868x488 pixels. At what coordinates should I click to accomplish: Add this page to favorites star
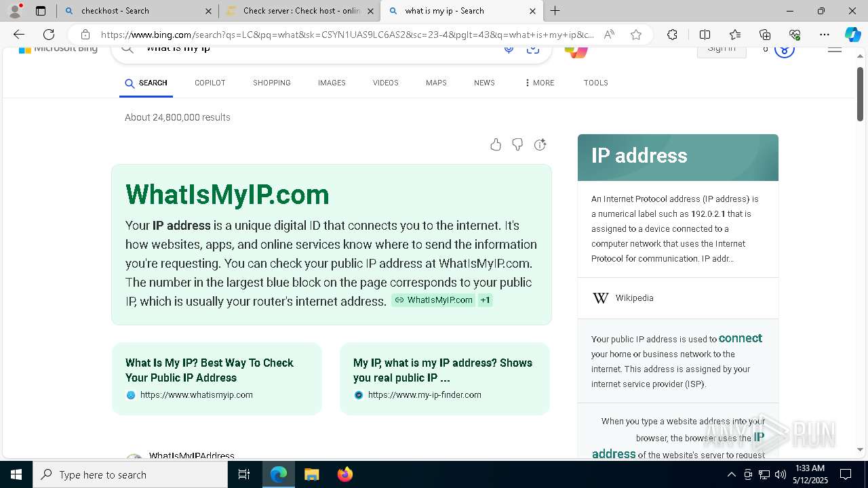click(x=636, y=35)
